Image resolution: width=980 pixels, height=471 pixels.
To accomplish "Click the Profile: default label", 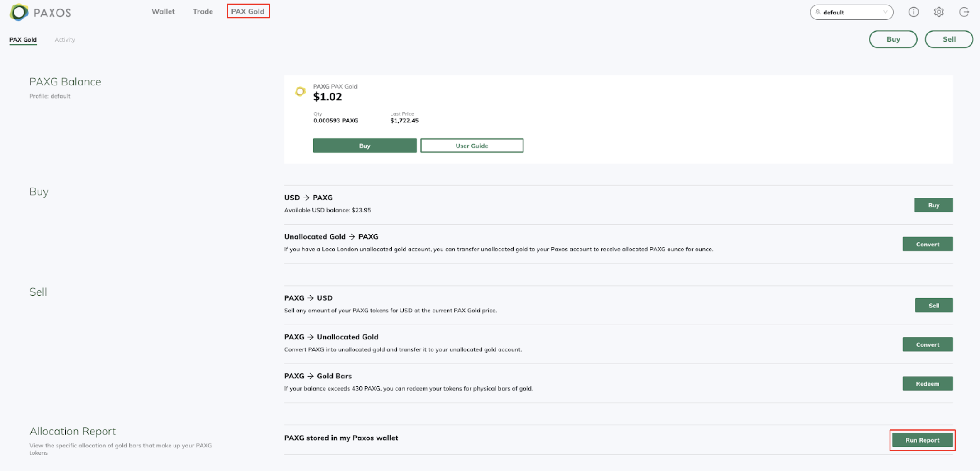I will [50, 96].
